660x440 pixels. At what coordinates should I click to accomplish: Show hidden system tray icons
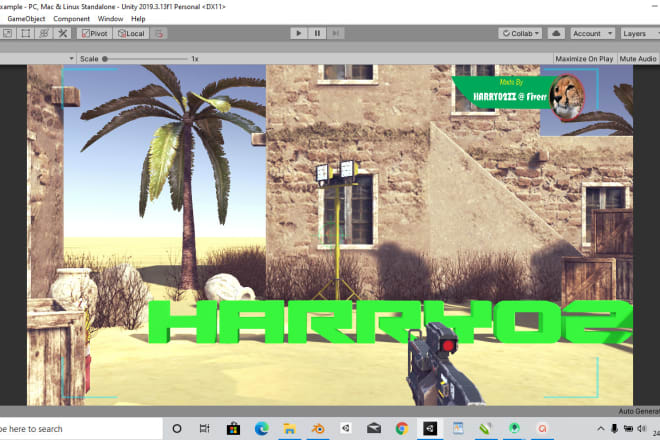tap(601, 429)
